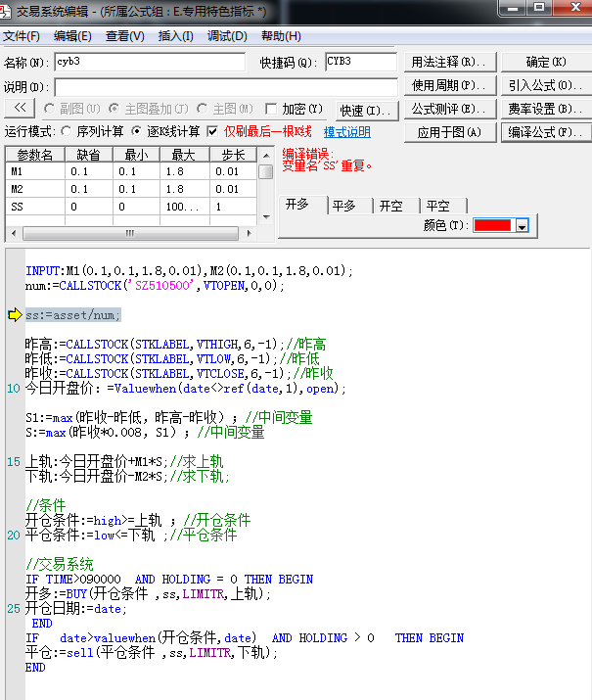Select 序列计算 run mode
This screenshot has width=592, height=700.
click(x=66, y=131)
